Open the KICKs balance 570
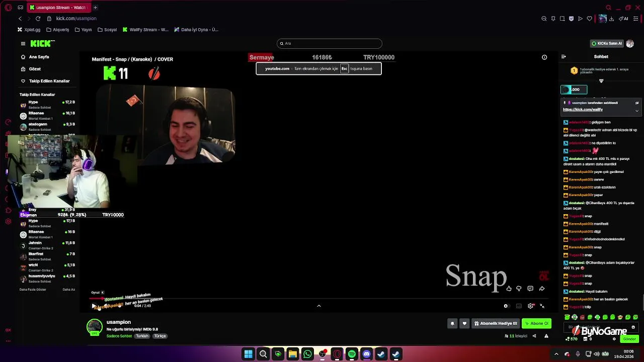The image size is (644, 362). pyautogui.click(x=572, y=339)
